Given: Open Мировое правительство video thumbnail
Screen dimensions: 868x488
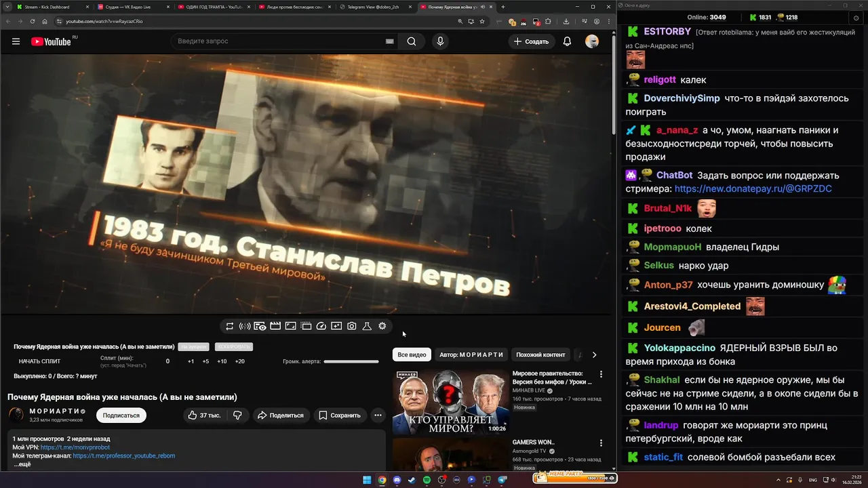Looking at the screenshot, I should pyautogui.click(x=450, y=401).
